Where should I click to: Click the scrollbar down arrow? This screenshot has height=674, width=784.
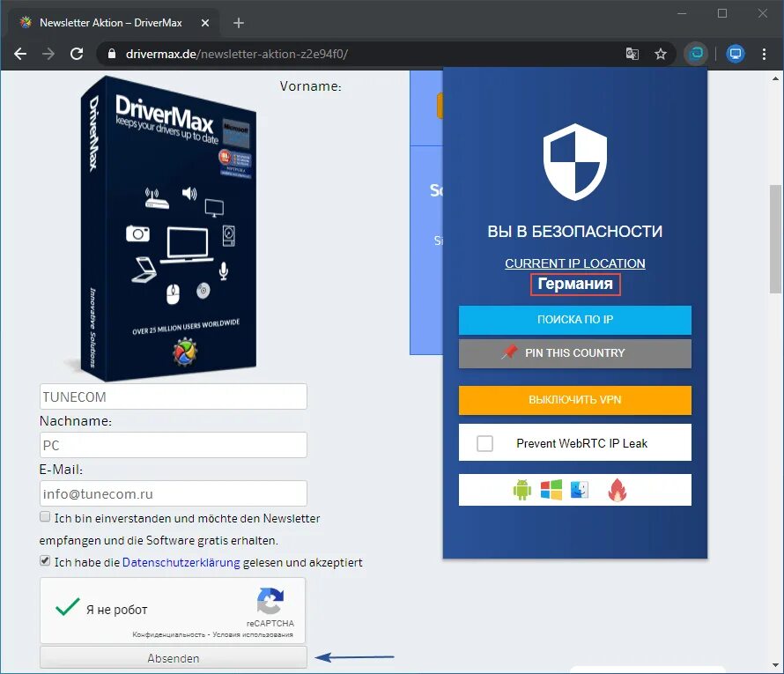click(x=775, y=665)
